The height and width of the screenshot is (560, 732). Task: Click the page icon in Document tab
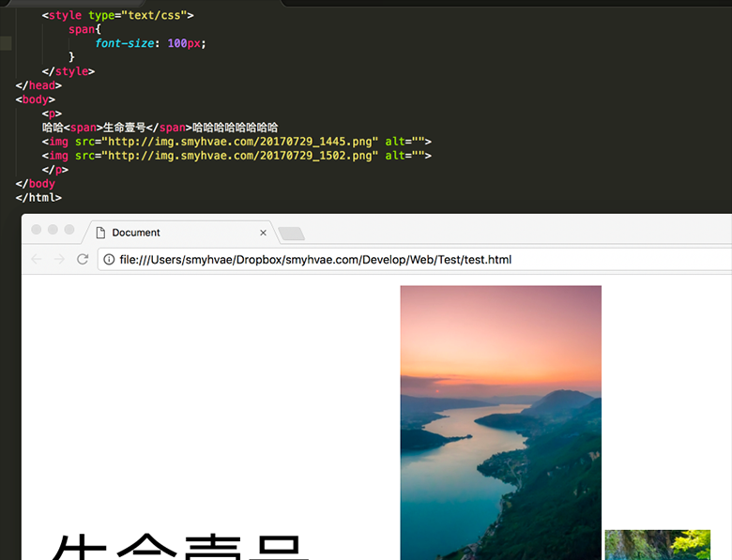100,233
